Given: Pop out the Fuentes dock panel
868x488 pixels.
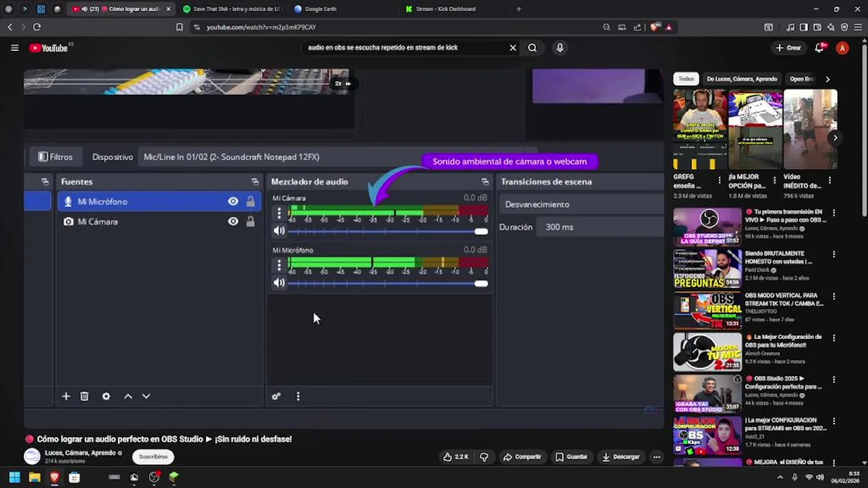Looking at the screenshot, I should (255, 182).
